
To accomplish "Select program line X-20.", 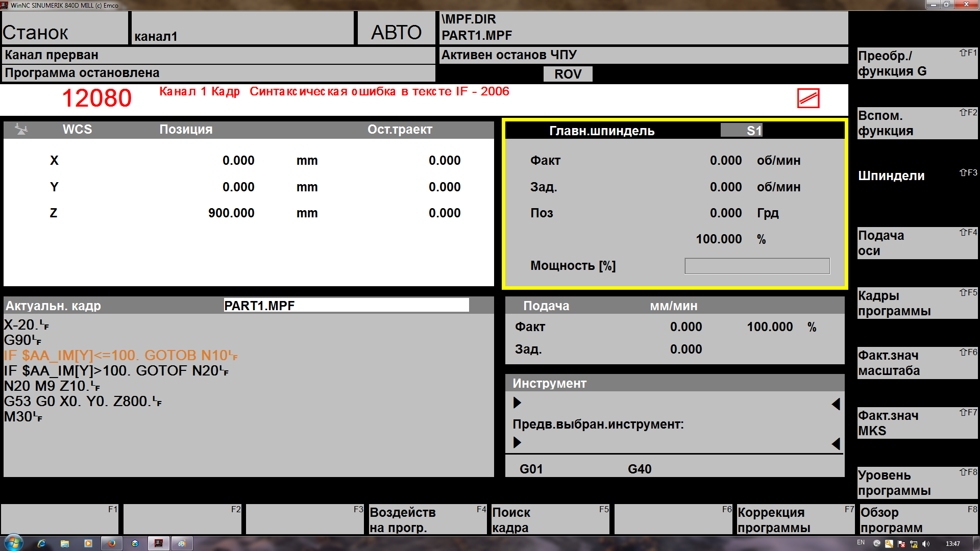I will click(x=26, y=324).
